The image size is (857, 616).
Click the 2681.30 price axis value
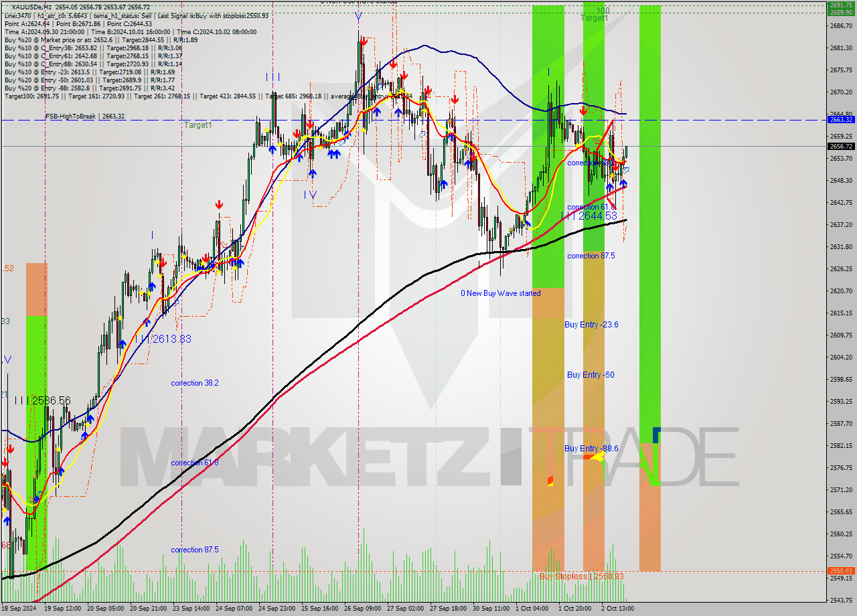[841, 48]
